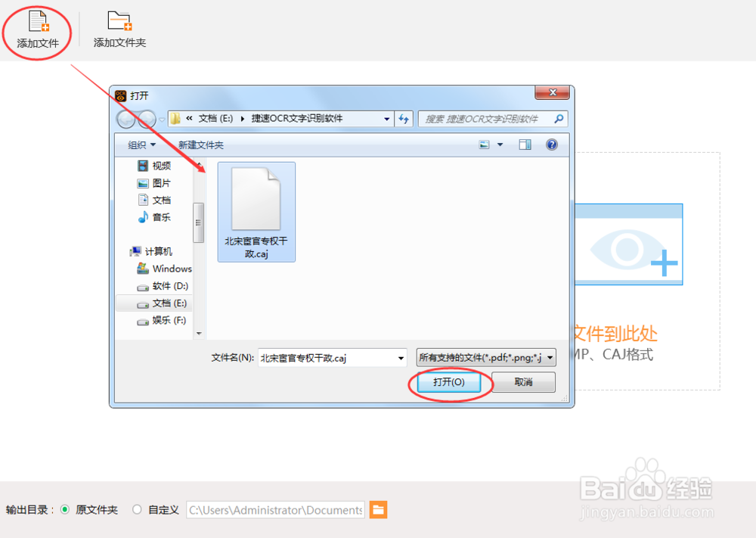Click the arrow after 文档 (E:) in the breadcrumb
This screenshot has height=538, width=756.
243,119
